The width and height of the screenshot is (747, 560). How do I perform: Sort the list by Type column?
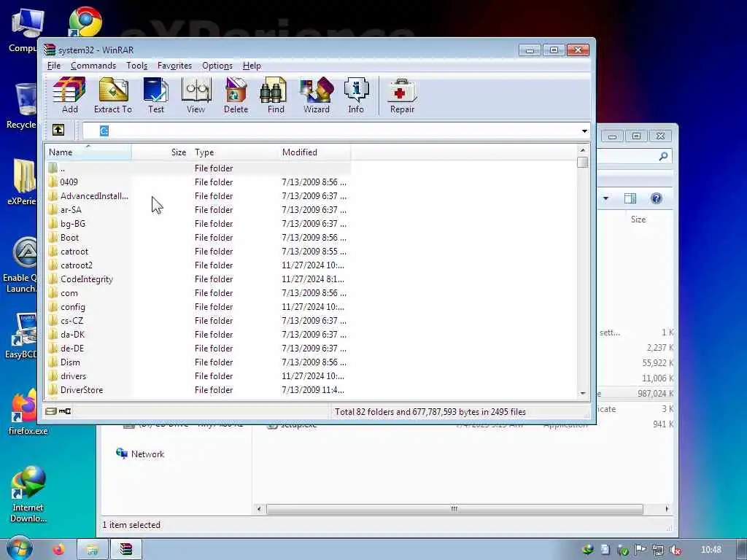tap(234, 152)
